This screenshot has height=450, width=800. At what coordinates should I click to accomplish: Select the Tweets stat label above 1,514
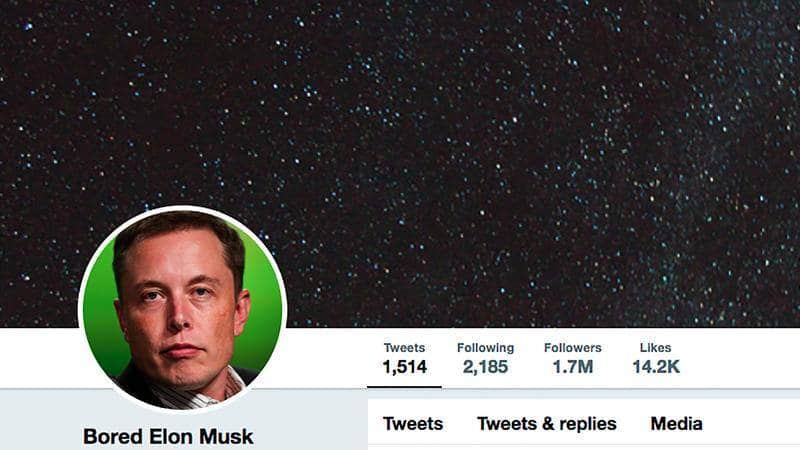point(404,348)
